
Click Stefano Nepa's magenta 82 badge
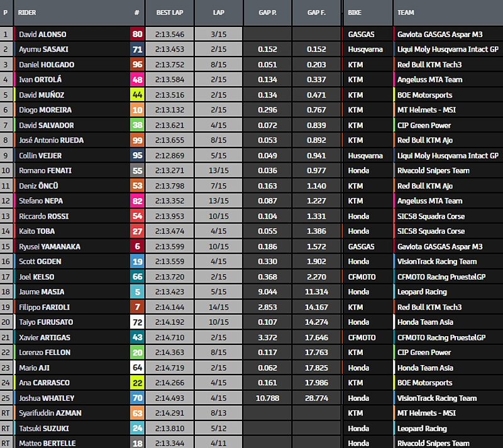[136, 201]
